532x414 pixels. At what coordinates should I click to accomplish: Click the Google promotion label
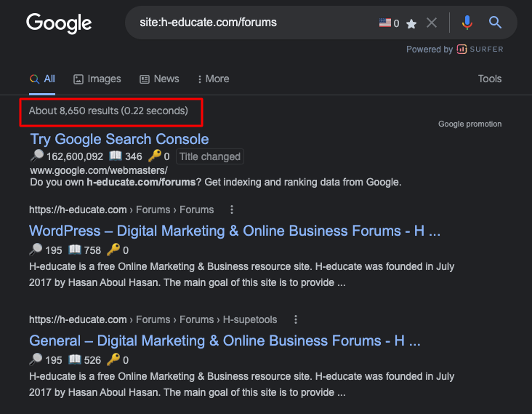pos(469,124)
